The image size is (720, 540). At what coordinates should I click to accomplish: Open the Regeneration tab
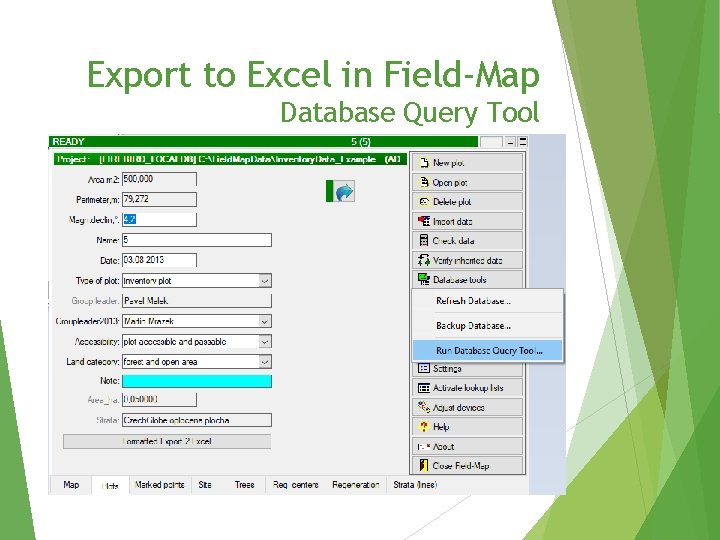point(355,485)
